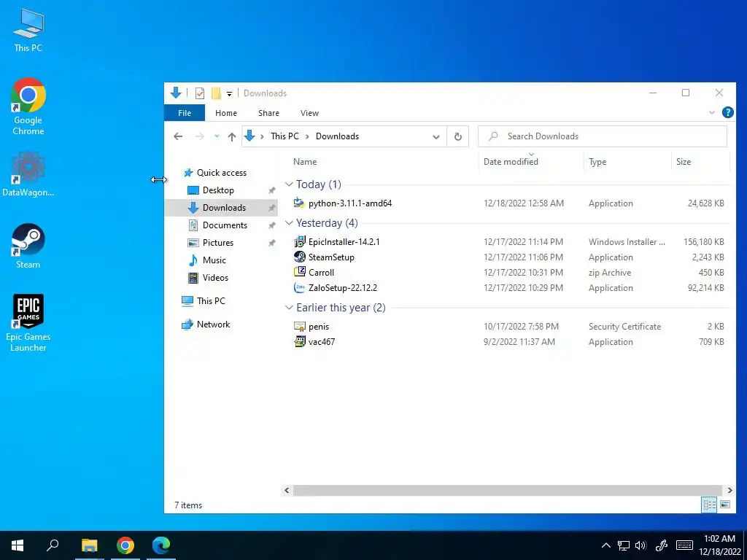The height and width of the screenshot is (560, 747).
Task: Select Downloads in navigation pane
Action: (x=221, y=208)
